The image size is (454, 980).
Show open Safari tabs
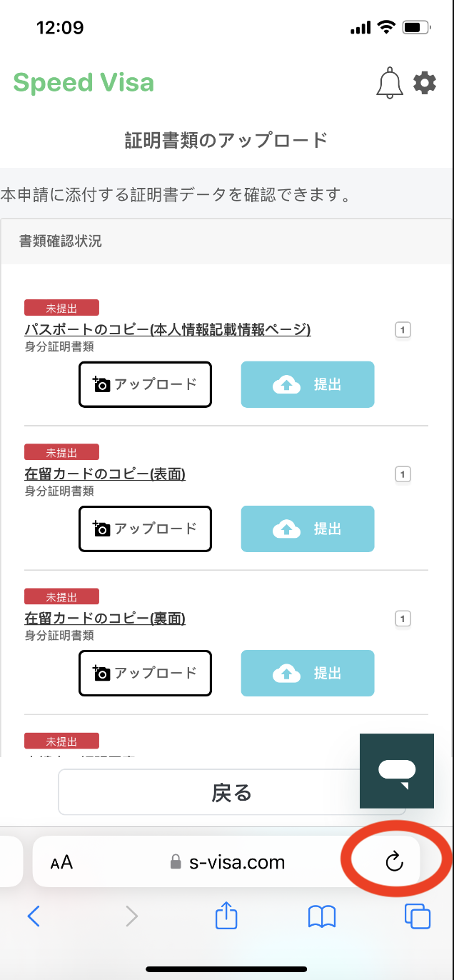[x=417, y=916]
